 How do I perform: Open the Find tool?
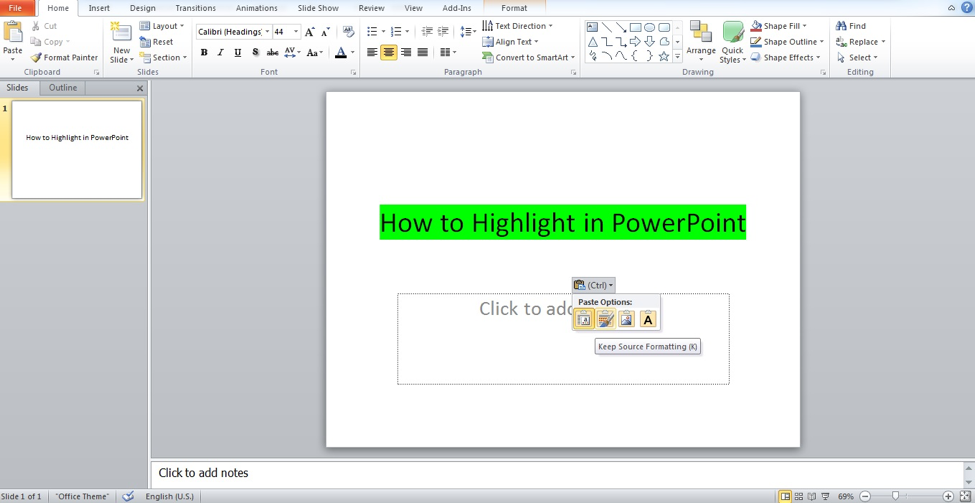[x=851, y=26]
